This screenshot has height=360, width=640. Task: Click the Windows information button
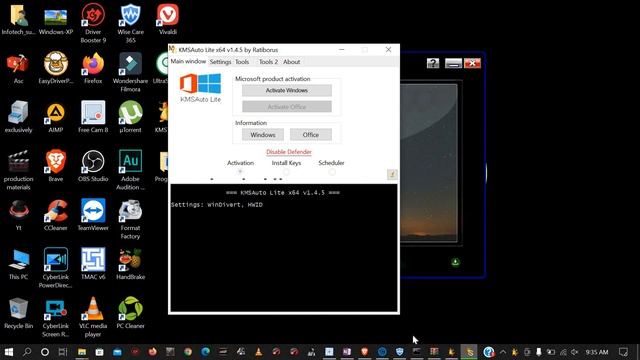263,135
